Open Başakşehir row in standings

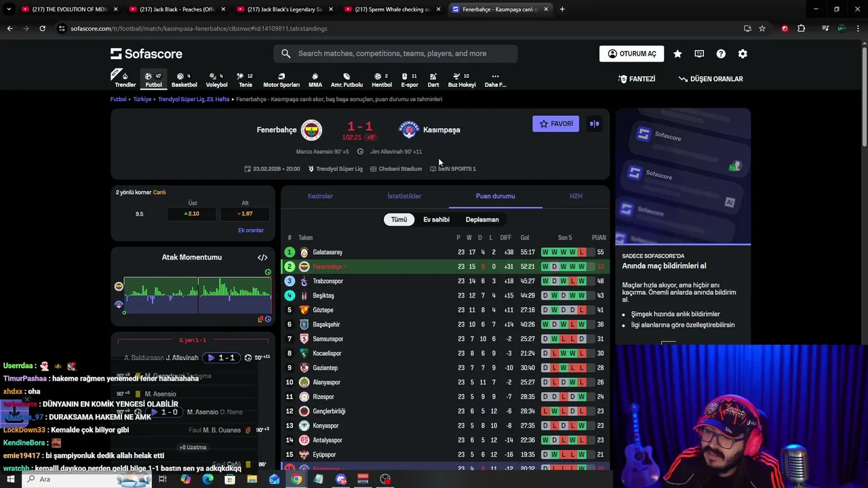(445, 325)
